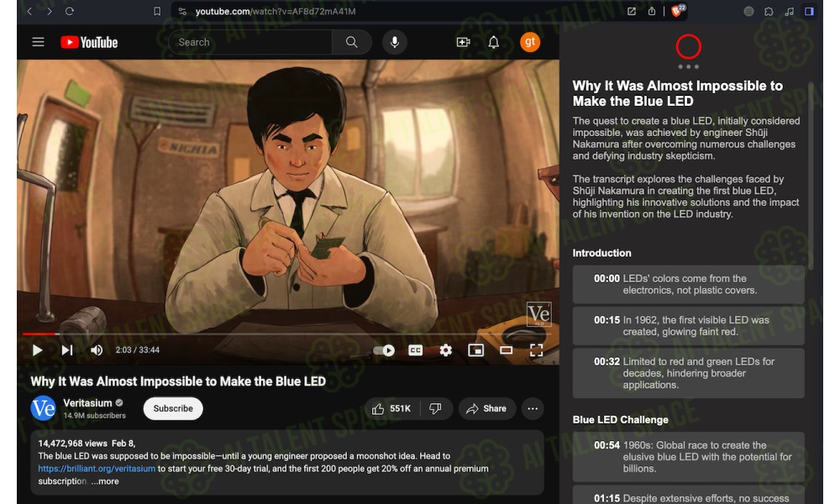
Task: Toggle theater mode
Action: tap(507, 350)
